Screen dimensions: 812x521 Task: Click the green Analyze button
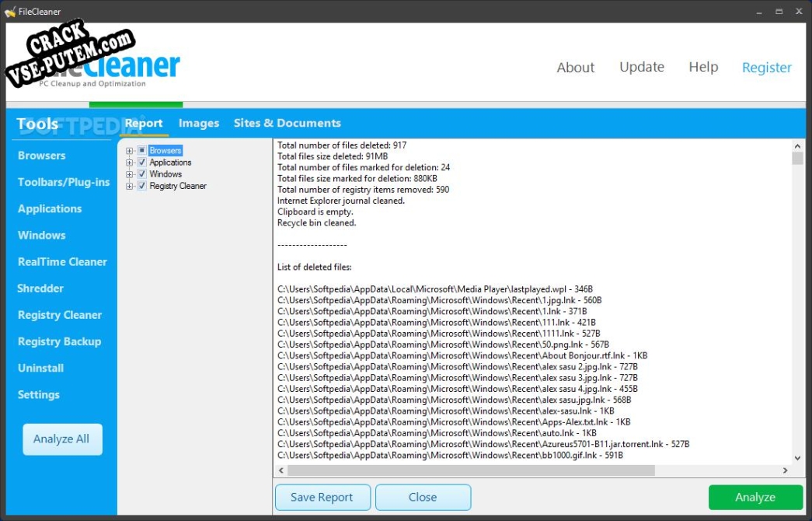pos(755,497)
